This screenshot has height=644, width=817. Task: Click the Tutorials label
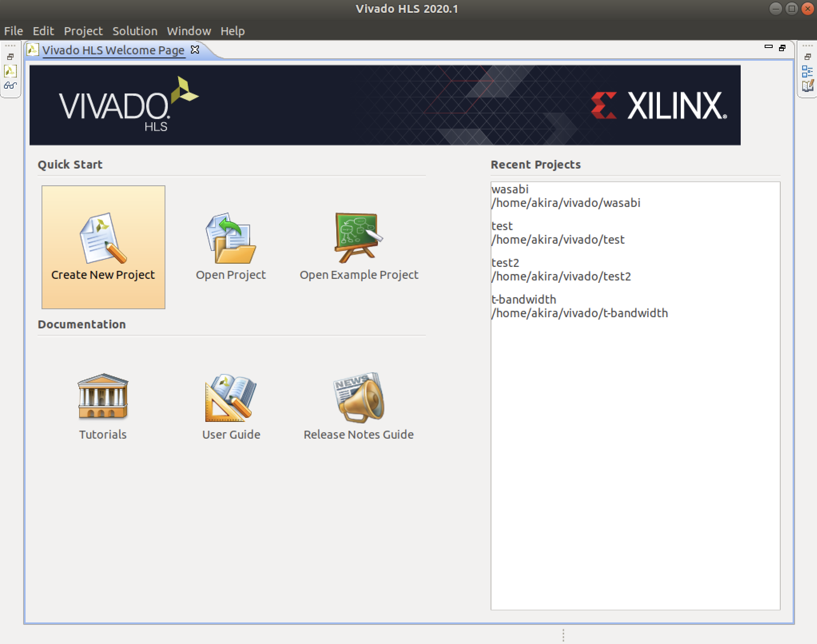pos(103,435)
